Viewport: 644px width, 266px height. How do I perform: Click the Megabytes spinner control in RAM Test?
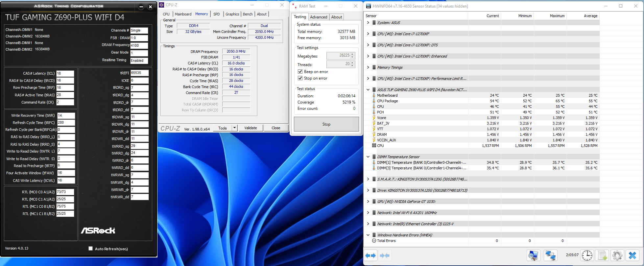pos(352,56)
